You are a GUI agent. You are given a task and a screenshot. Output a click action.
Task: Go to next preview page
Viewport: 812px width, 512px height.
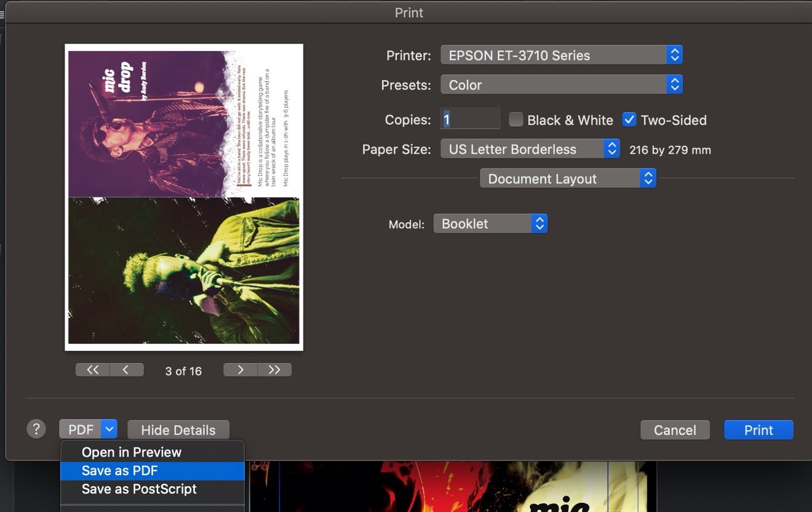point(240,369)
